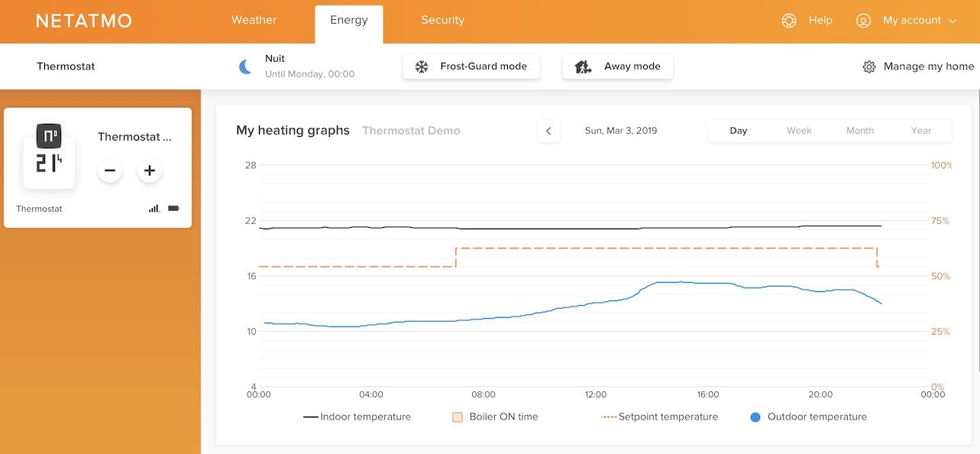Select the Week graph view
Image resolution: width=980 pixels, height=454 pixels.
point(799,131)
